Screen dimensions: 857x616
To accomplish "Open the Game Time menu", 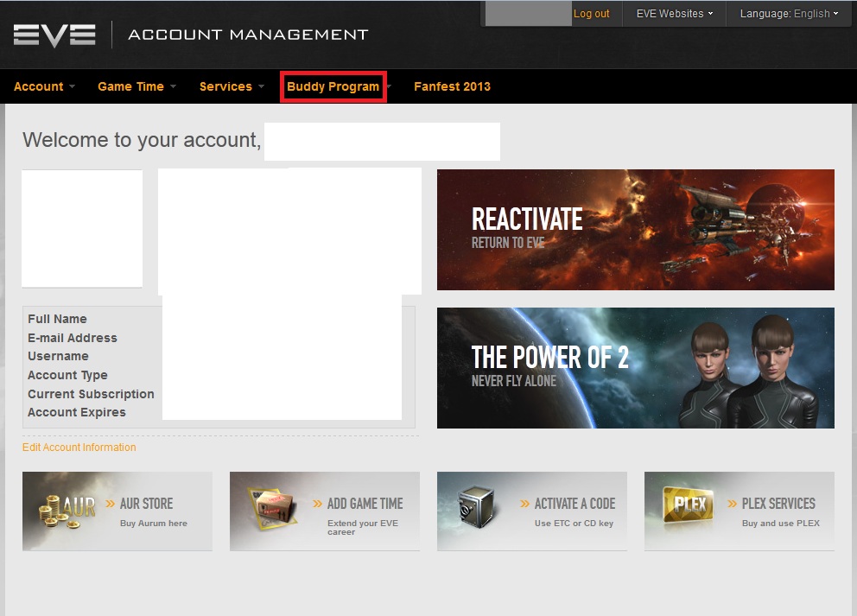I will point(130,86).
